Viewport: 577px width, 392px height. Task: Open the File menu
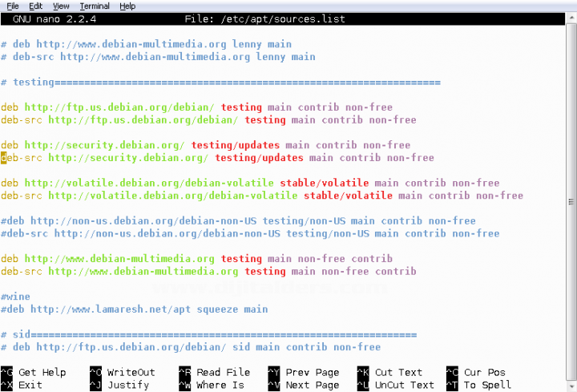[12, 6]
